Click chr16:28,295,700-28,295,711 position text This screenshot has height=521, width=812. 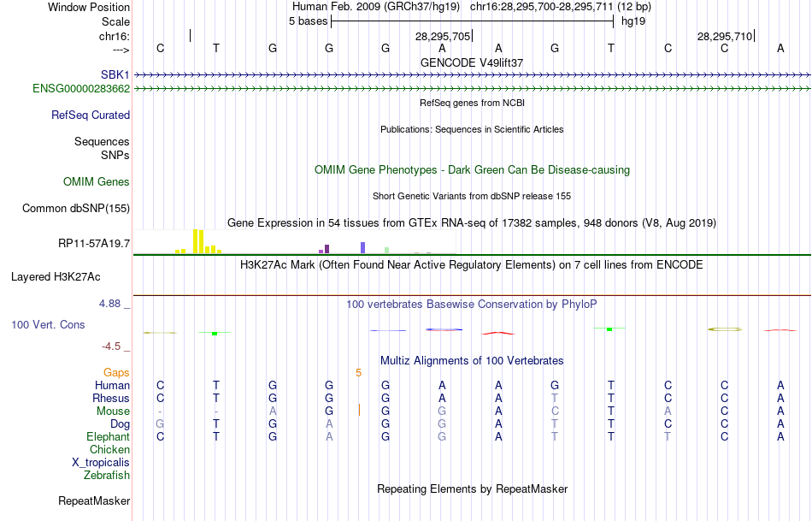[x=541, y=7]
